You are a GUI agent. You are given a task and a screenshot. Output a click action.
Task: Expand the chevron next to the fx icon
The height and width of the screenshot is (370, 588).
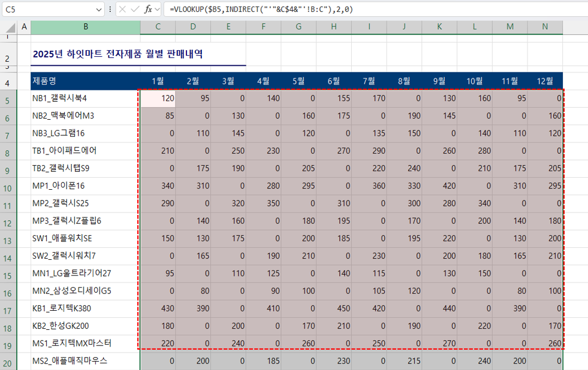click(x=156, y=8)
